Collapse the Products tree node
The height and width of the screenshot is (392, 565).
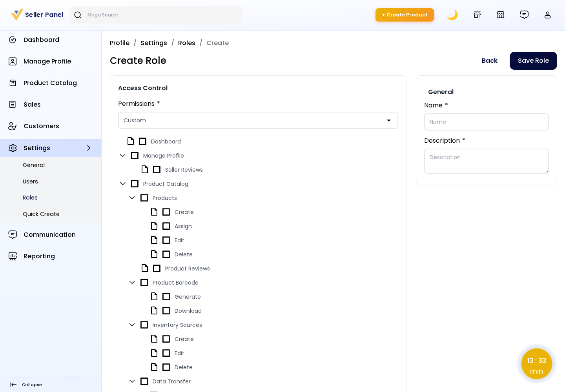(x=132, y=198)
